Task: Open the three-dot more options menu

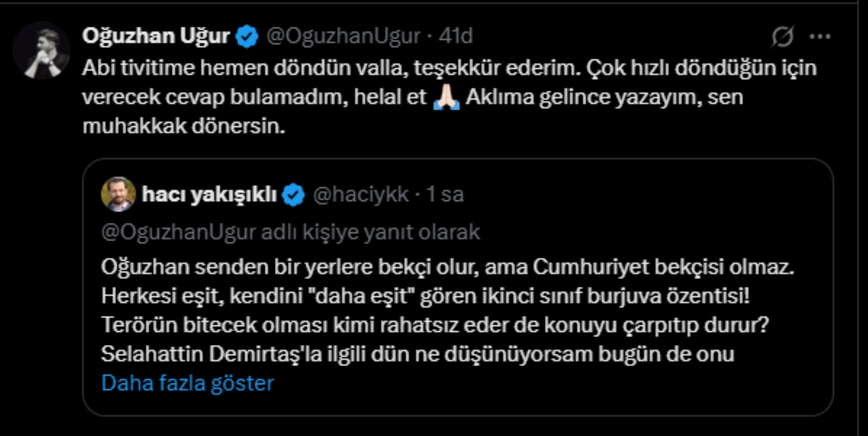Action: tap(820, 37)
